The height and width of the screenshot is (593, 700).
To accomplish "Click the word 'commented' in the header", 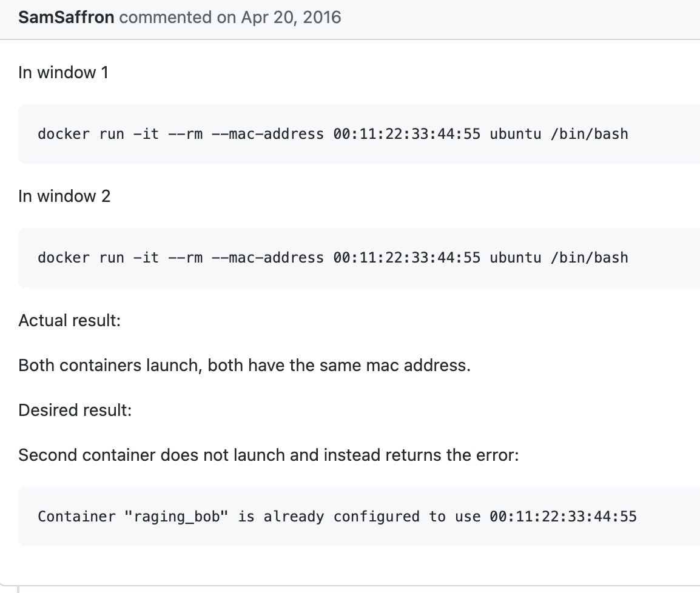I will tap(166, 17).
